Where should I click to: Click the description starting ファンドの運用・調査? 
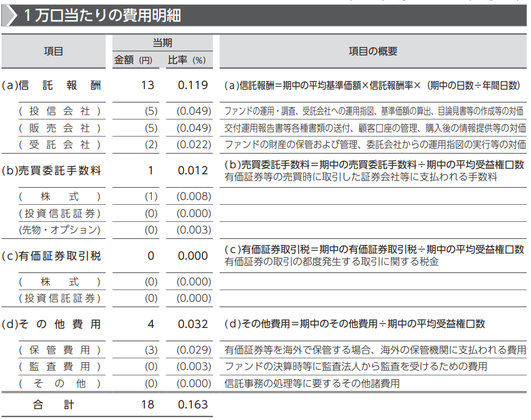click(x=374, y=111)
